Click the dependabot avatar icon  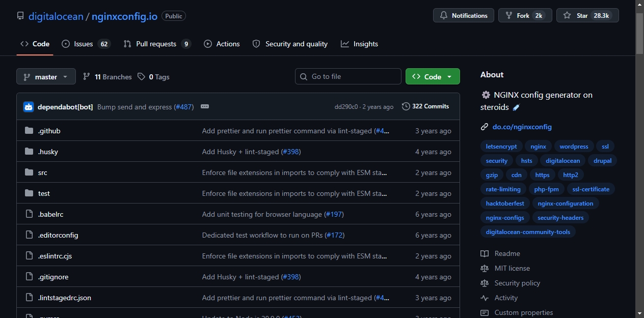(x=29, y=107)
